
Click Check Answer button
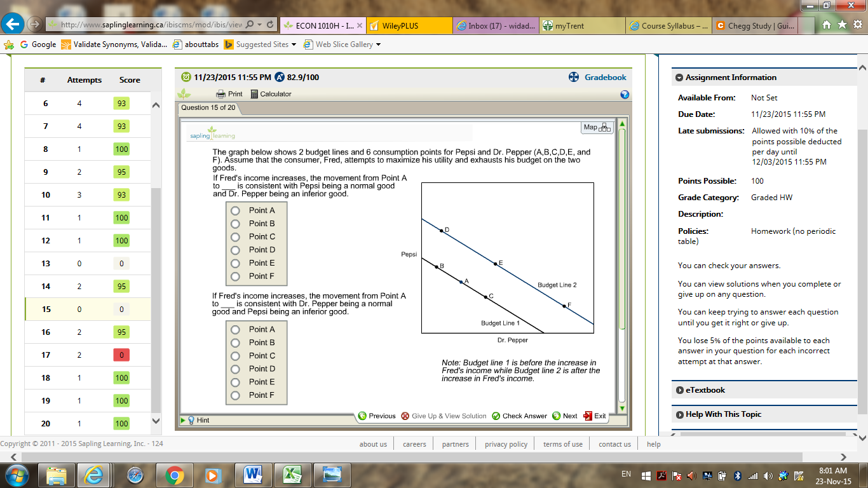(x=519, y=416)
